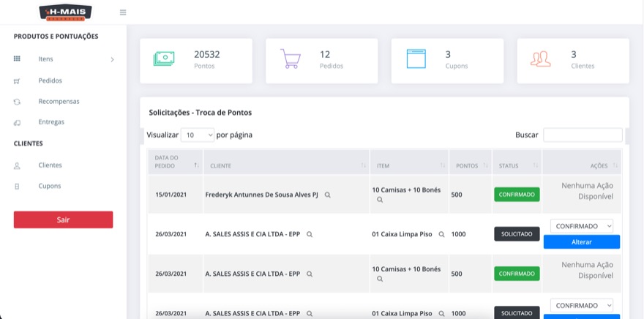Open client magnifier in first 01 Caixa Limpa Piso row
This screenshot has width=644, height=319.
pos(310,234)
